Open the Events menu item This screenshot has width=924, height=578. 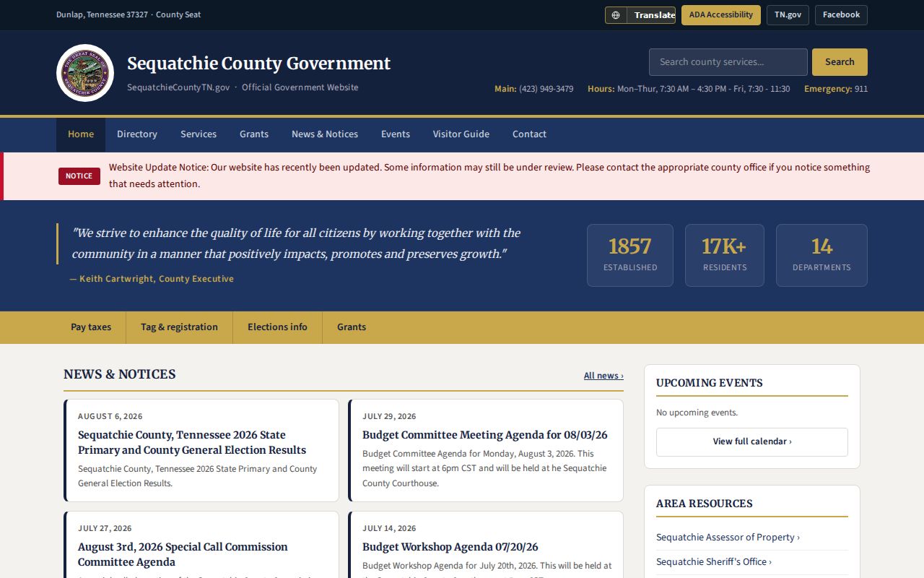point(396,134)
